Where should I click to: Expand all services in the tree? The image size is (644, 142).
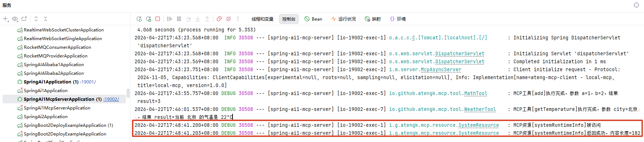(x=36, y=19)
